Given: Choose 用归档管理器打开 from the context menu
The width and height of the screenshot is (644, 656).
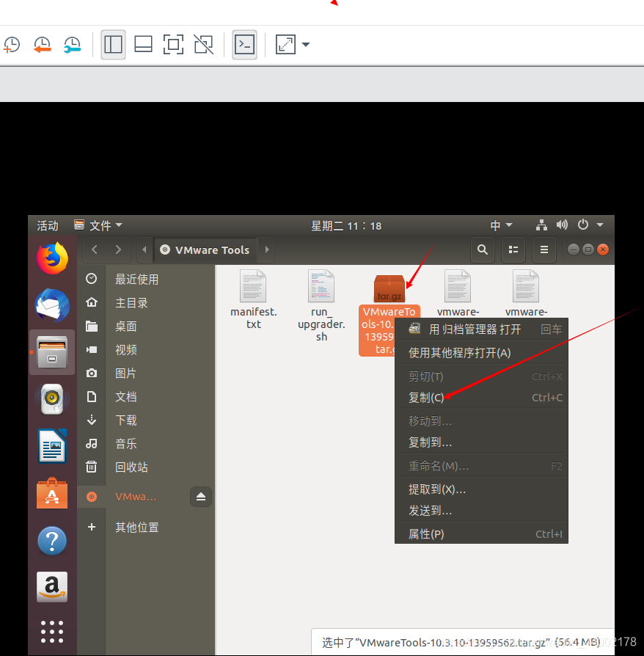Looking at the screenshot, I should point(481,329).
